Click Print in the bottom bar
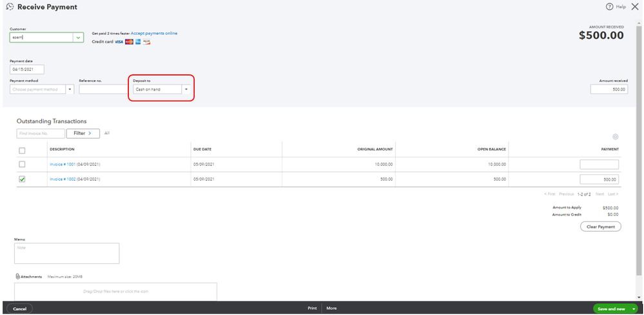The width and height of the screenshot is (644, 315). (312, 308)
